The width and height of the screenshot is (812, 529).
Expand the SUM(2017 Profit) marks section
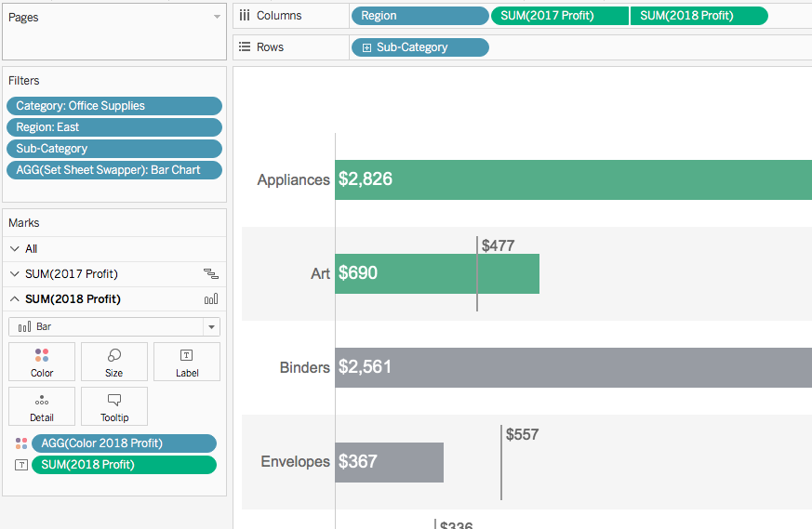15,274
